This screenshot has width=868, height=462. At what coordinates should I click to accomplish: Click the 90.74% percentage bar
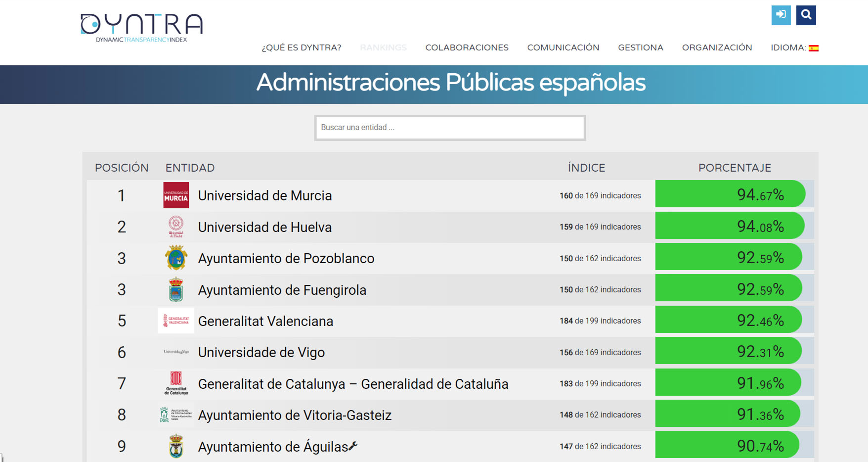point(727,445)
